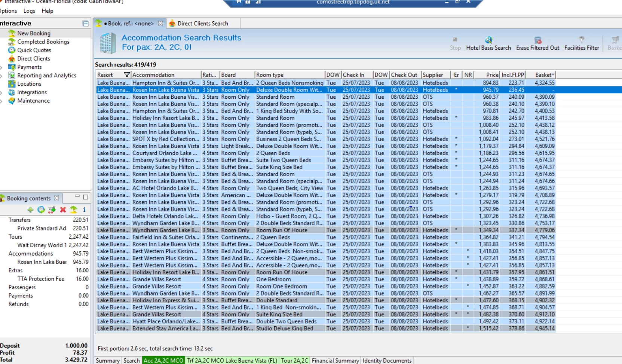Image resolution: width=622 pixels, height=364 pixels.
Task: Click the Direct Clients person icon
Action: click(x=12, y=58)
